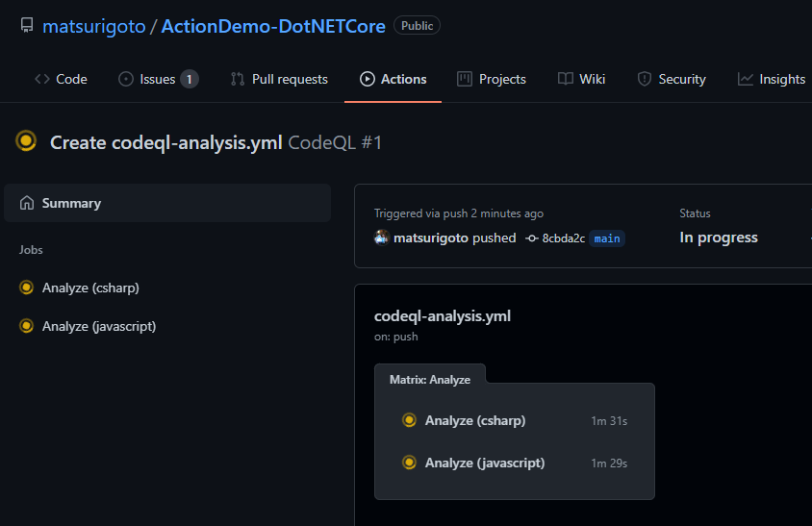Click the matrix Analyze (csharp) status icon
This screenshot has height=526, width=812.
tap(409, 420)
